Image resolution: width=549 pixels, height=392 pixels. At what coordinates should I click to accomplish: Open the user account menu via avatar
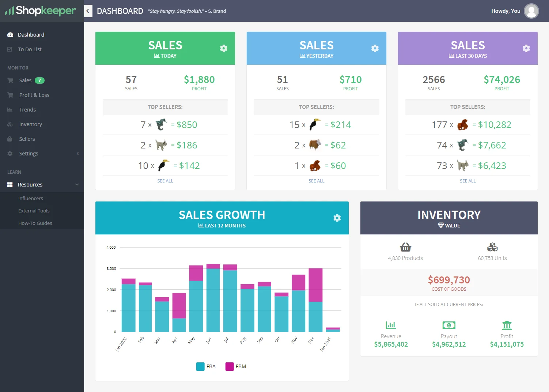531,11
